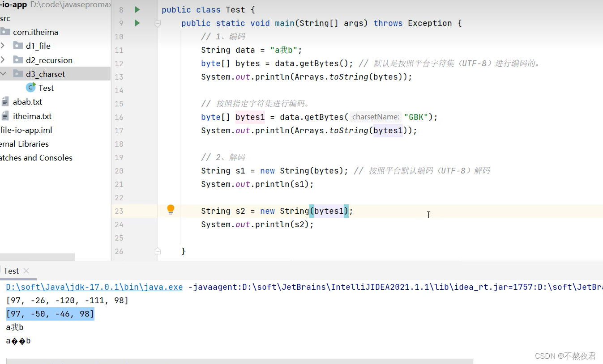Click the com.itheima package folder icon

(6, 32)
